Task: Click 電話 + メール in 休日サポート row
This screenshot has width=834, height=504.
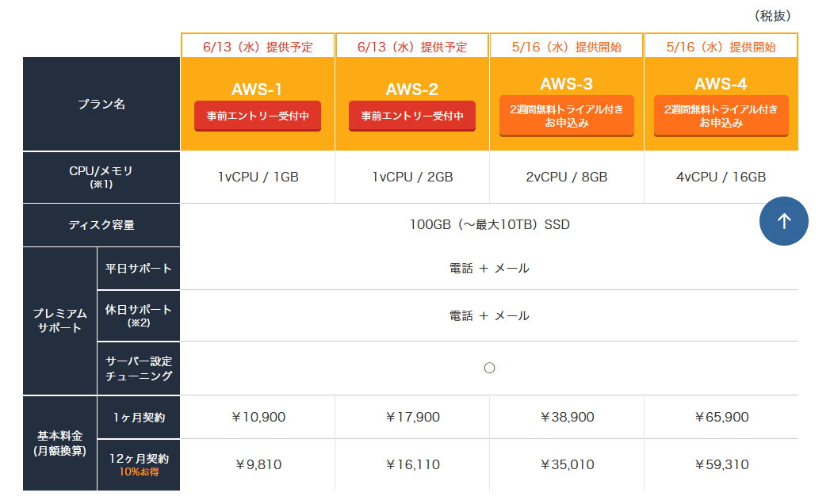Action: tap(489, 316)
